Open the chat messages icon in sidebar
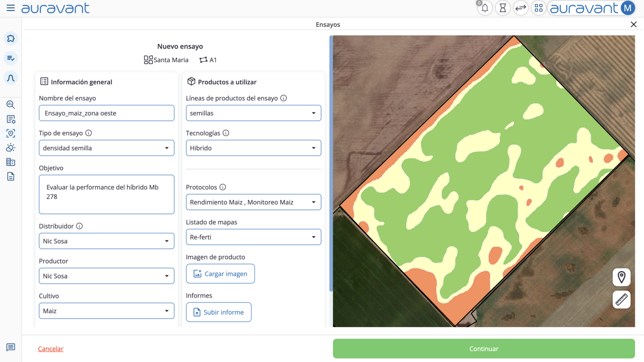 click(x=11, y=347)
